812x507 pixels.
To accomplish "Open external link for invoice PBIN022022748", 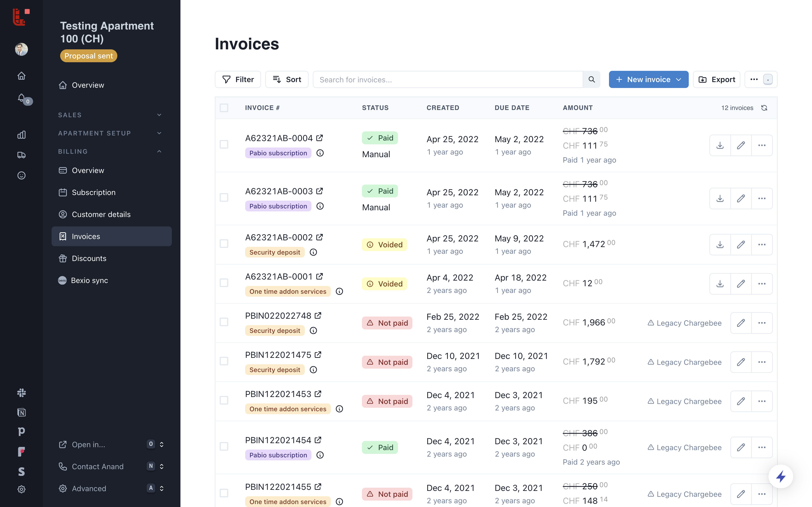I will click(x=318, y=315).
